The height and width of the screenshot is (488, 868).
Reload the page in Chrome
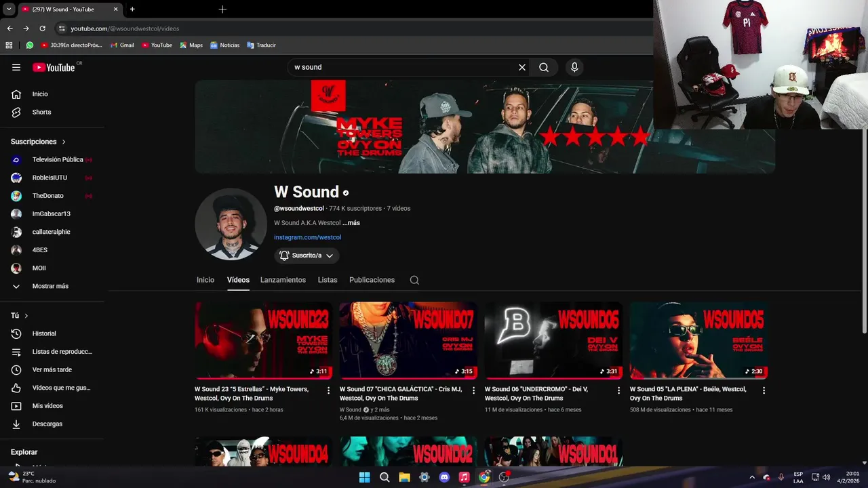point(42,28)
